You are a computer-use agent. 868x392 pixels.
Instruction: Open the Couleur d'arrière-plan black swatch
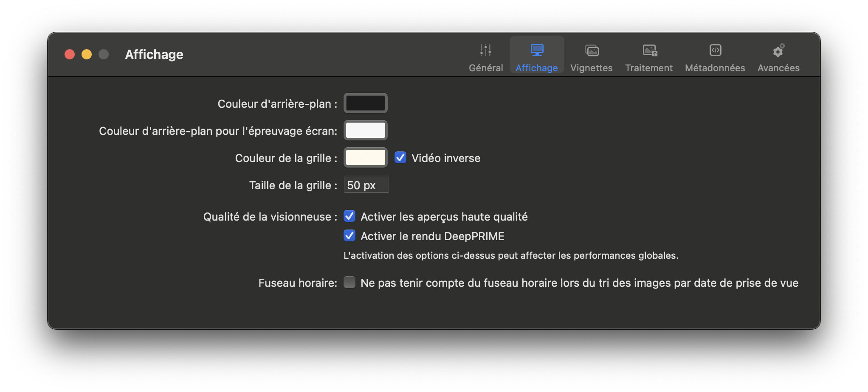click(x=365, y=103)
